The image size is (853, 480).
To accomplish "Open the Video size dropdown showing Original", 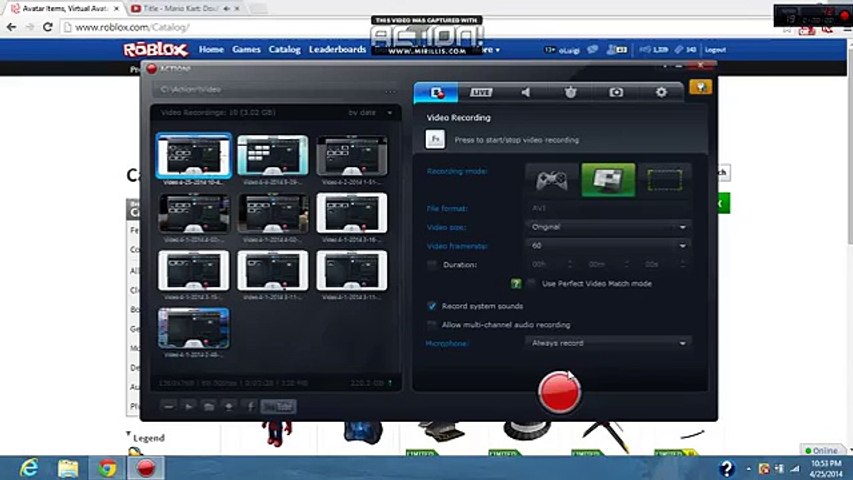I will 608,227.
